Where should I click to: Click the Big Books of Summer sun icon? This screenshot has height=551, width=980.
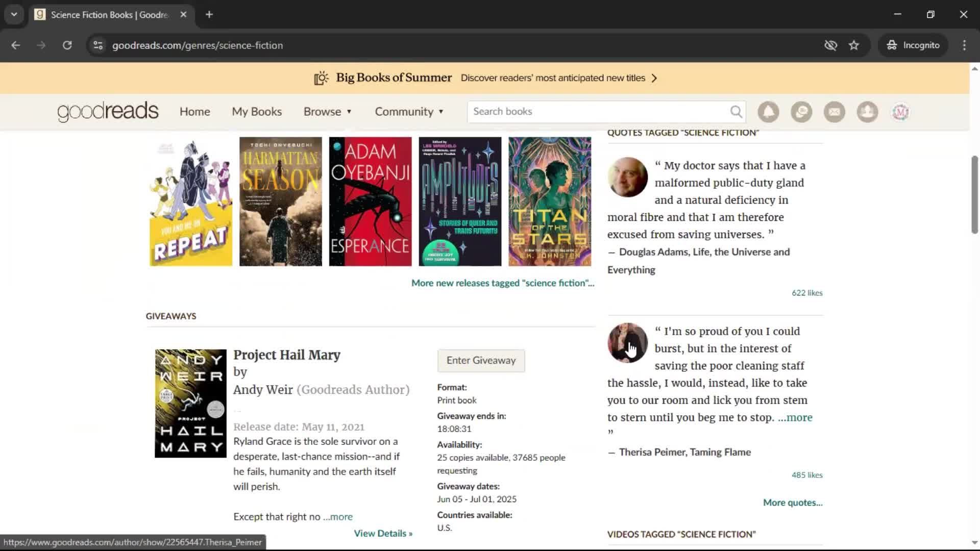pos(321,78)
